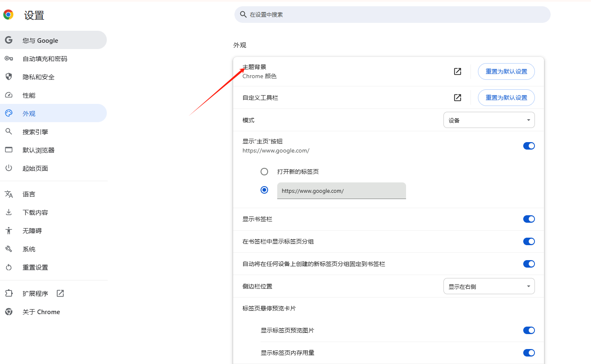Click the 在设置中搜索 search field

392,15
